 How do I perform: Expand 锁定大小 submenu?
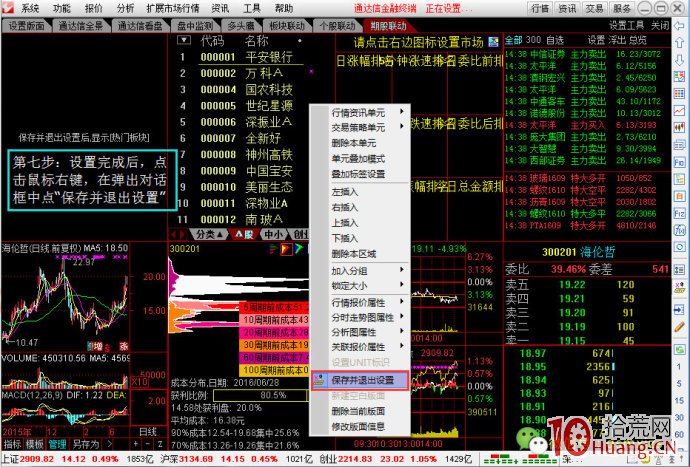[360, 285]
